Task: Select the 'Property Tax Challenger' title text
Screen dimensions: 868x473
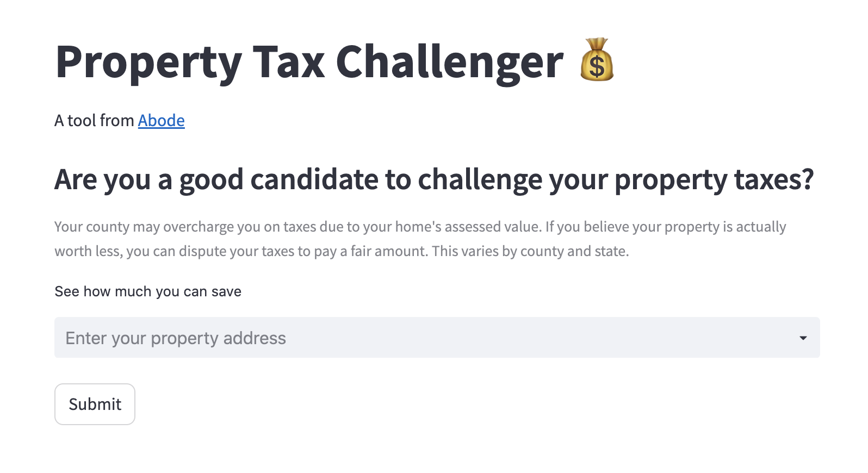Action: coord(309,63)
